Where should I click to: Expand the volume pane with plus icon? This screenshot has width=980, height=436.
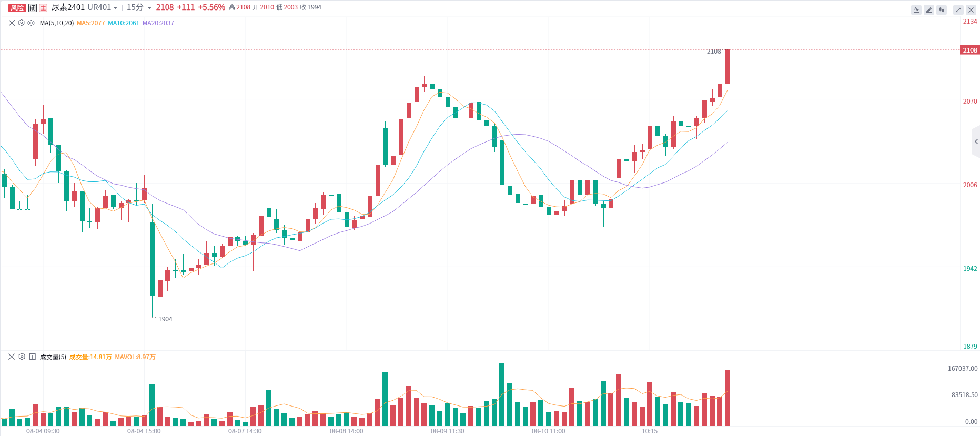point(32,357)
